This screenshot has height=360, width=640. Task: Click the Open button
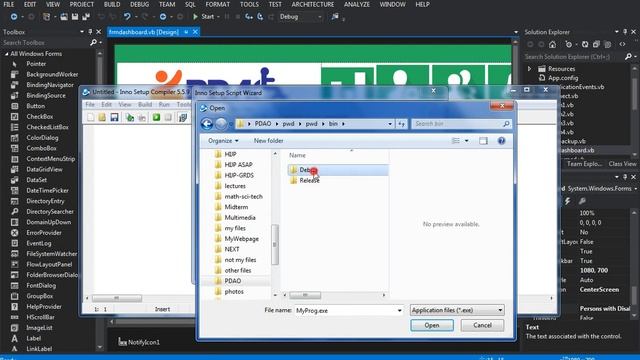coord(432,325)
